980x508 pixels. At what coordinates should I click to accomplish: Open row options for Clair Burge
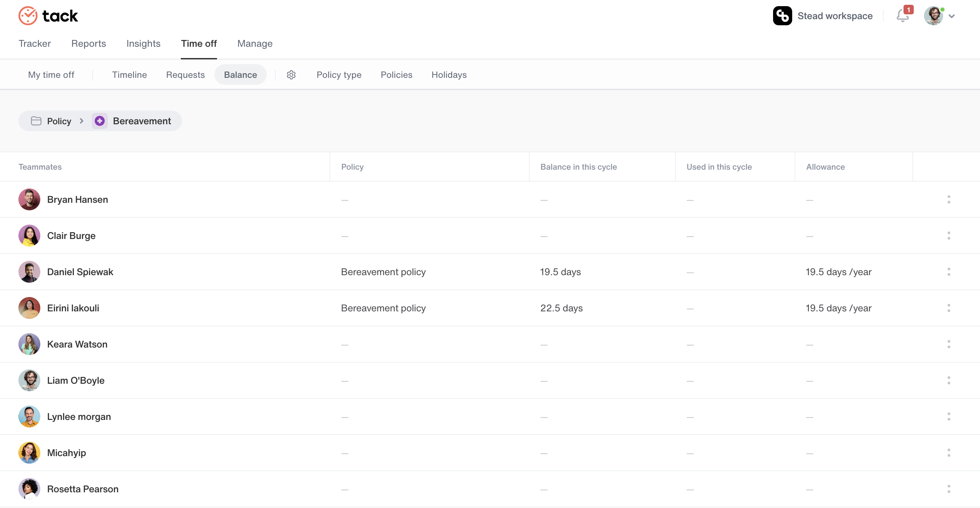coord(949,236)
